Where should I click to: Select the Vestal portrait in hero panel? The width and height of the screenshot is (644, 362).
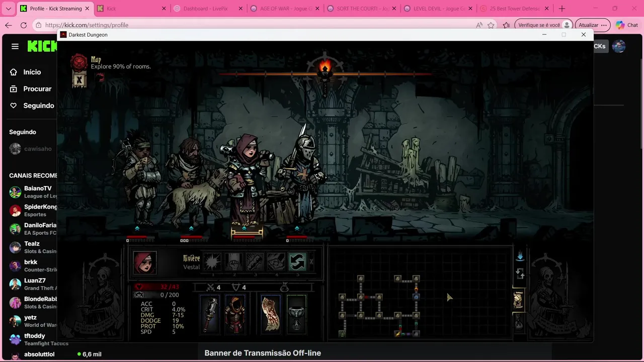pyautogui.click(x=145, y=262)
